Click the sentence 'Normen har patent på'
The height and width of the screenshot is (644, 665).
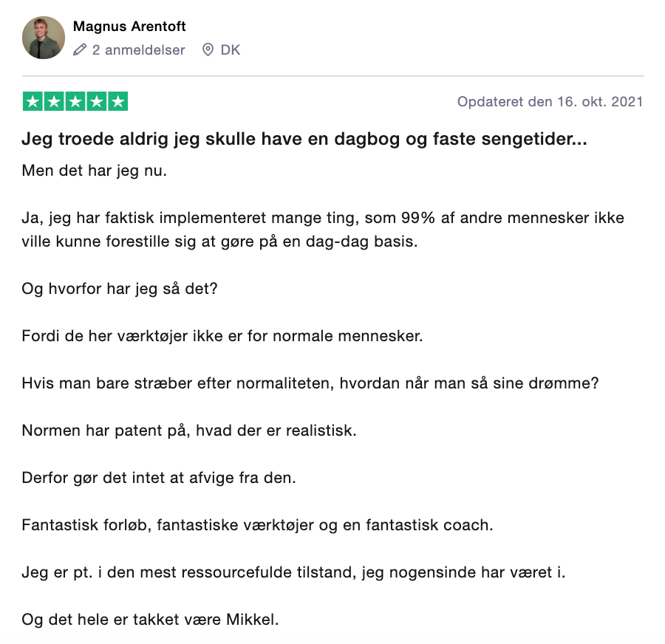click(189, 430)
